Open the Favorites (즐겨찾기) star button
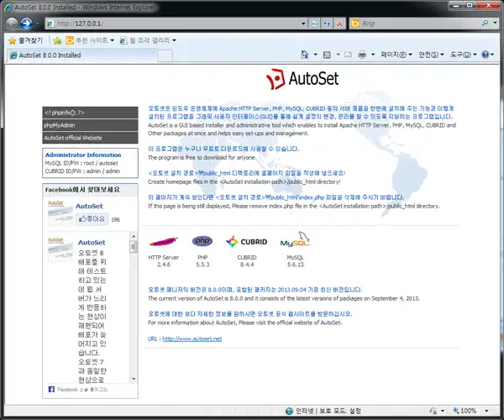The image size is (504, 420). coord(26,40)
